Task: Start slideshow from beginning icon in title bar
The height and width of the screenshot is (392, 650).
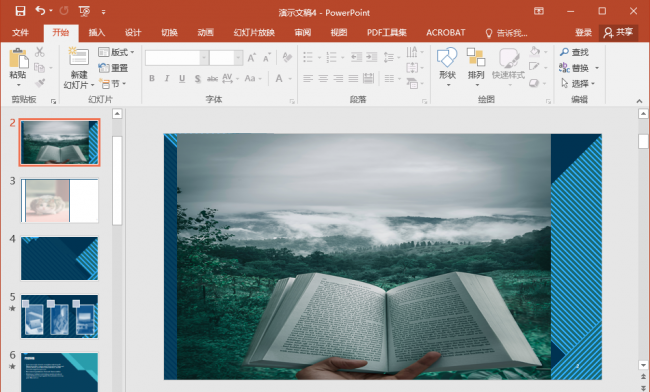Action: [x=84, y=11]
